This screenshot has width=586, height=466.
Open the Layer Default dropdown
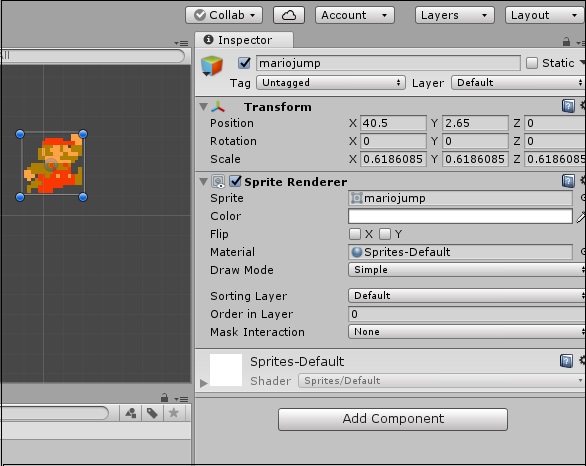(x=518, y=83)
